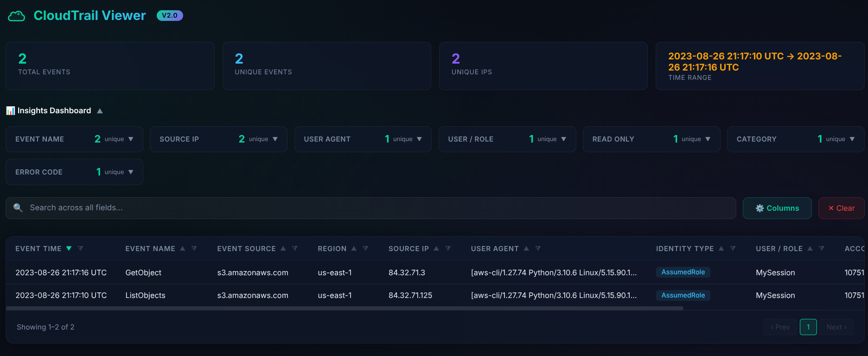Open the Read Only insights card

[708, 139]
